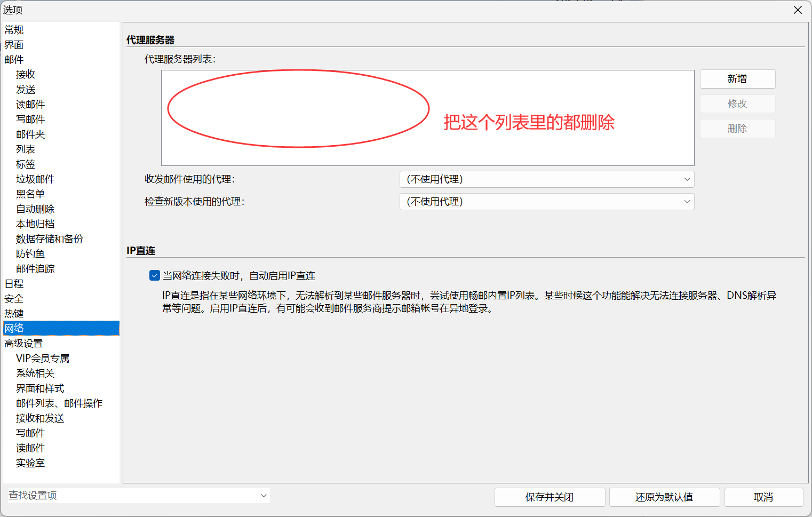Screen dimensions: 812x517
Task: Go to 系统相关 advanced settings
Action: (x=35, y=373)
